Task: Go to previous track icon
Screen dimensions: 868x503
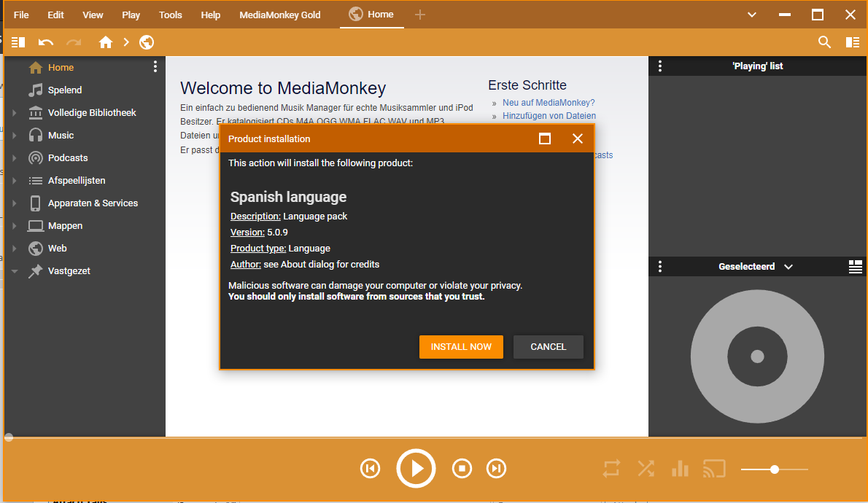Action: (371, 469)
